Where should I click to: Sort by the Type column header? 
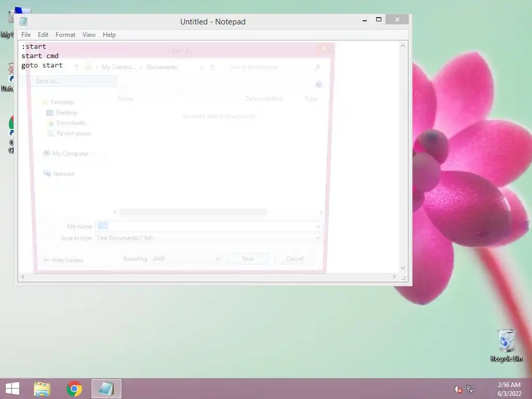pos(311,99)
